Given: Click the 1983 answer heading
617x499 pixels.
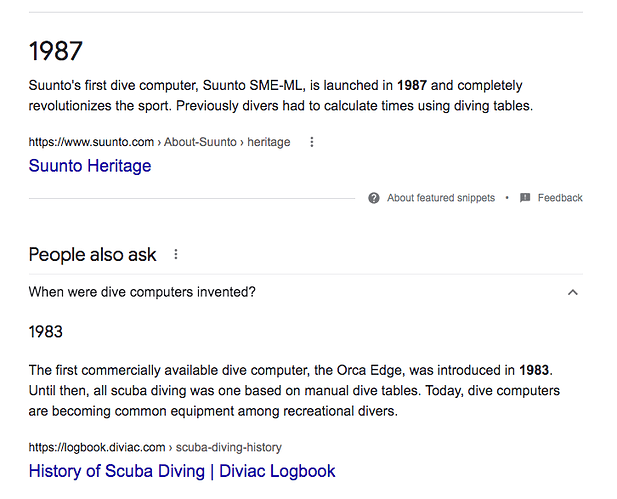Looking at the screenshot, I should pyautogui.click(x=46, y=331).
